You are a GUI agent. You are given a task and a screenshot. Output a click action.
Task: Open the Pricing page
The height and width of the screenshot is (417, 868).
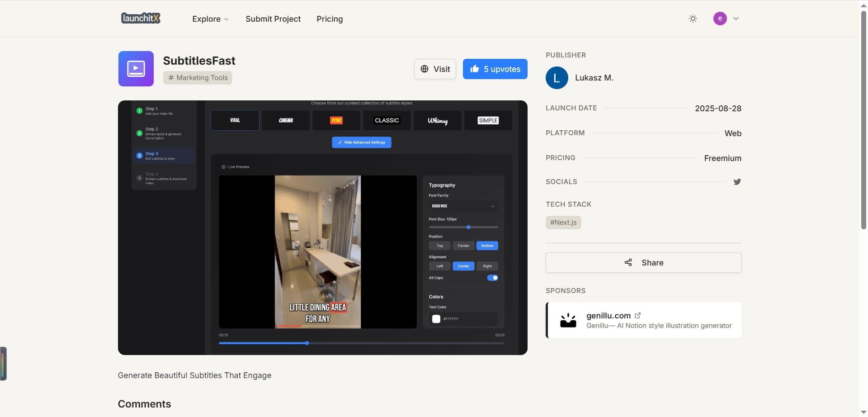pyautogui.click(x=330, y=19)
